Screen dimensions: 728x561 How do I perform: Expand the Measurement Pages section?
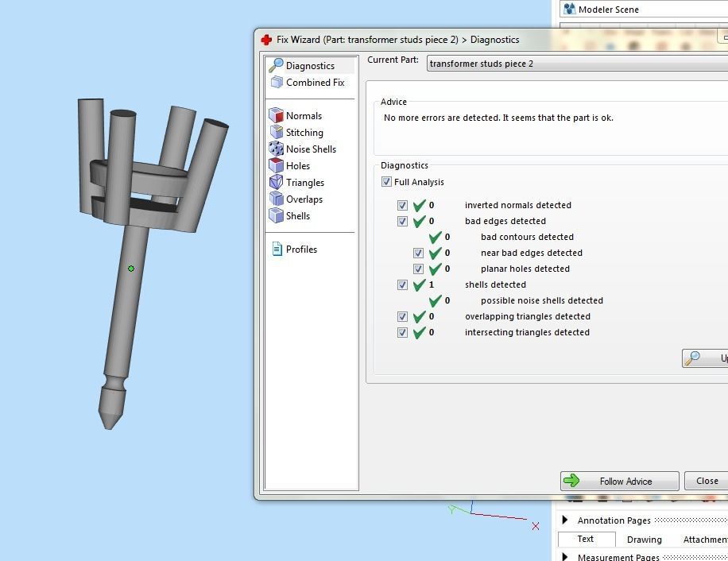point(565,556)
